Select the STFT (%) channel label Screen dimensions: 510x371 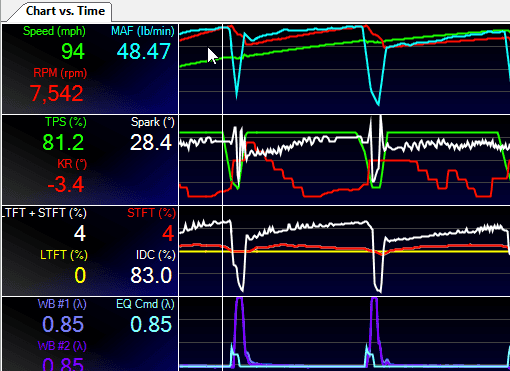click(x=151, y=213)
